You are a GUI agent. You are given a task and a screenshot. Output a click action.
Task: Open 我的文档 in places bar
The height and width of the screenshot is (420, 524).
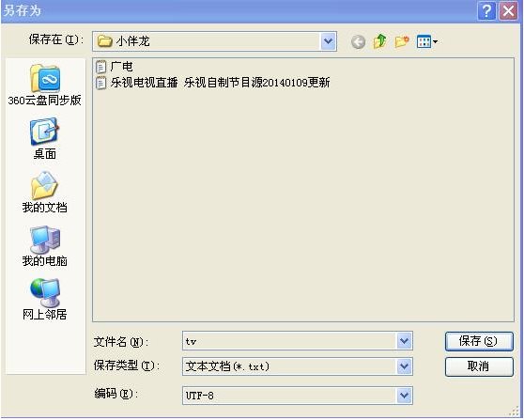point(45,193)
